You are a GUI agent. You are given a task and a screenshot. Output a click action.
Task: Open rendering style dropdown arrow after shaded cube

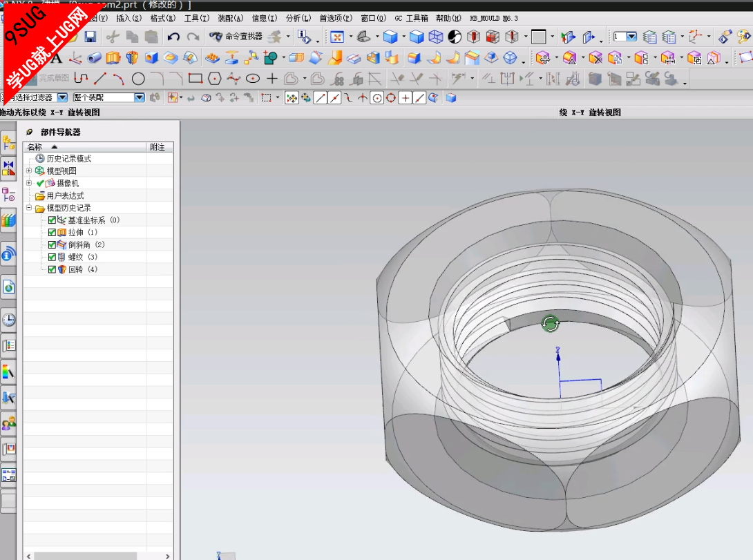pos(403,37)
